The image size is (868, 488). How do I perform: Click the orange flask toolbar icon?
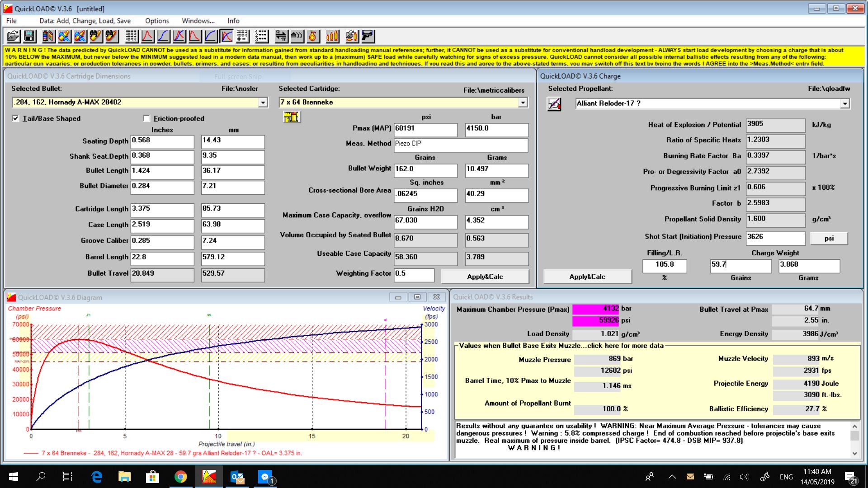pos(312,36)
